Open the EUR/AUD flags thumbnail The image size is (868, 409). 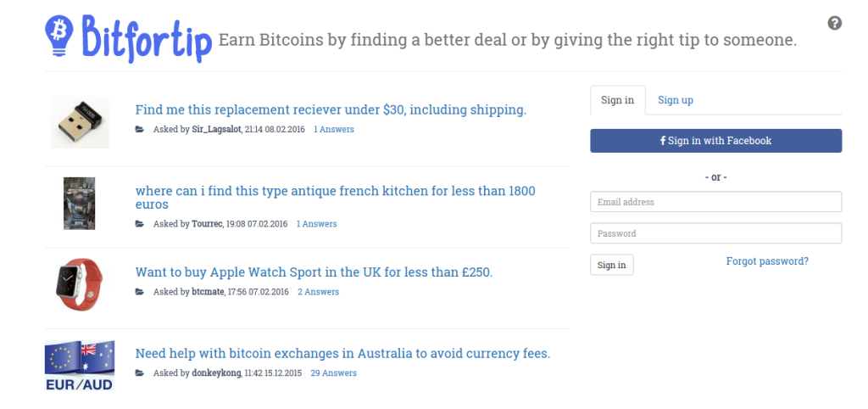click(80, 365)
